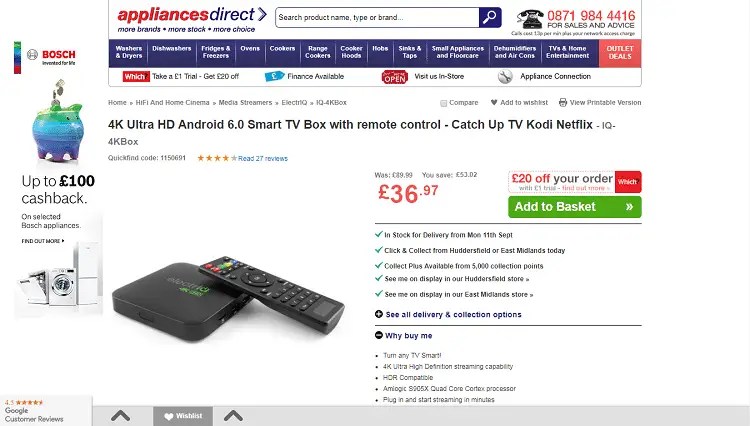Tick the Compare checkbox
Viewport: 750px width, 426px height.
pyautogui.click(x=443, y=103)
